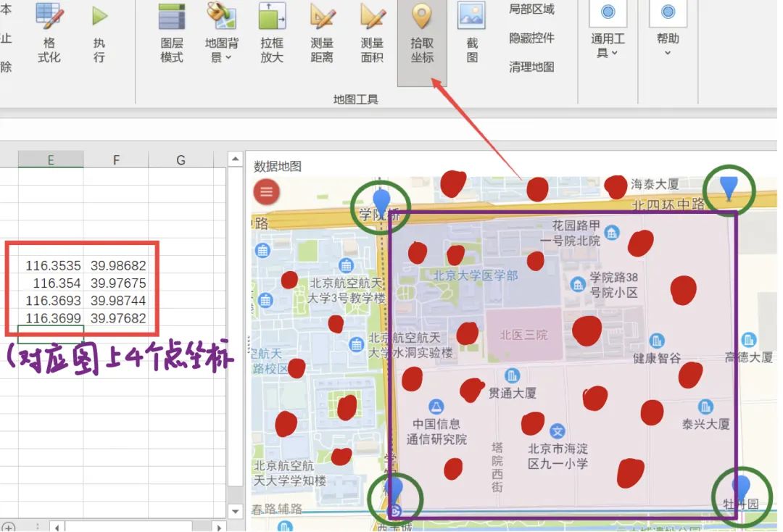Image resolution: width=783 pixels, height=532 pixels.
Task: Click the blue pin at 学院桥
Action: click(x=381, y=203)
